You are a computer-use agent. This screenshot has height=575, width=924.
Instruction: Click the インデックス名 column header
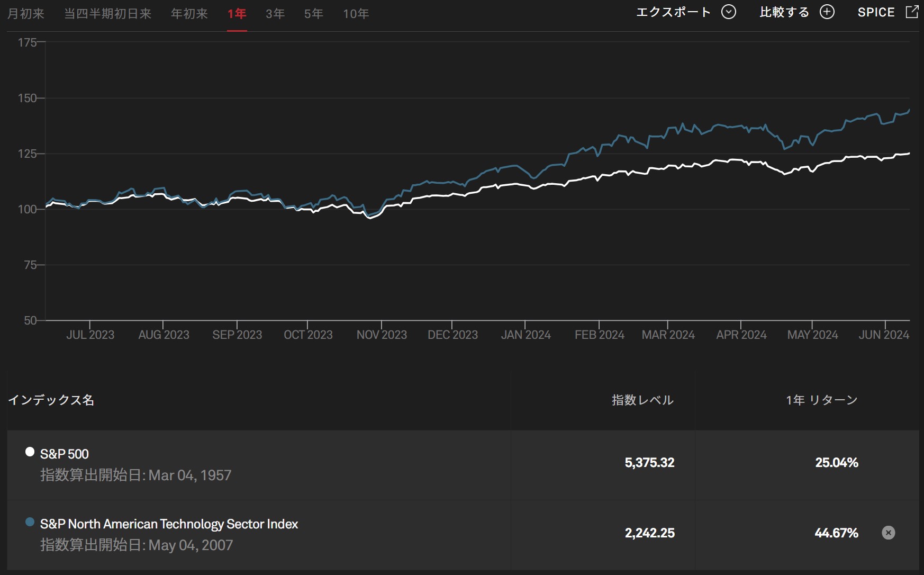tap(51, 400)
